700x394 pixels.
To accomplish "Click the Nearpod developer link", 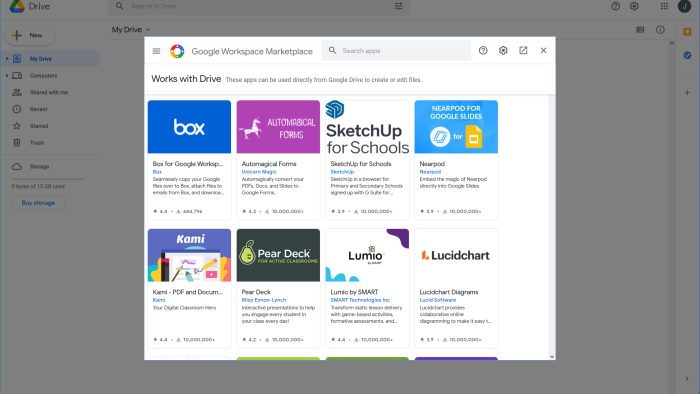I will point(430,172).
